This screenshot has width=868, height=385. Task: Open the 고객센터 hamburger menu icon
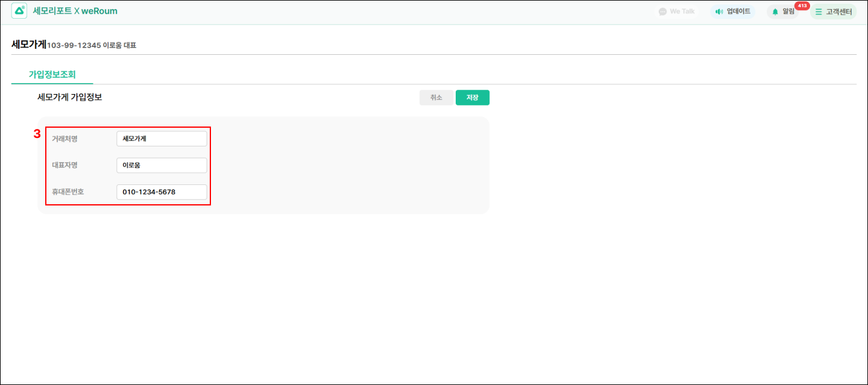tap(819, 11)
